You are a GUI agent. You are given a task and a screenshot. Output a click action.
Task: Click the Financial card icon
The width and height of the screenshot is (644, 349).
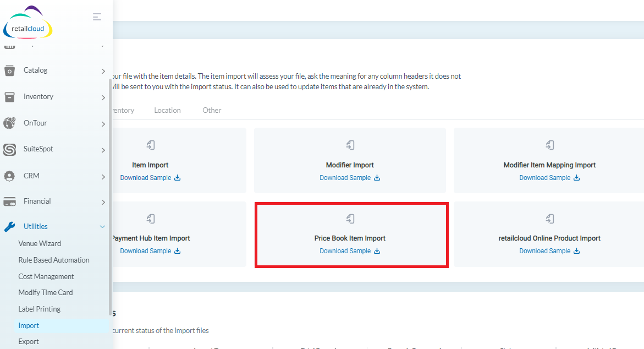[9, 202]
